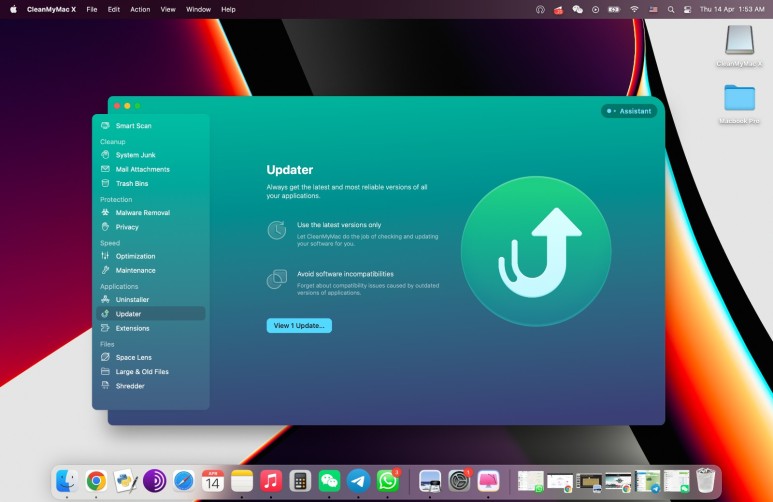Screen dimensions: 773x502
Task: Open the Assistant panel
Action: tap(629, 111)
